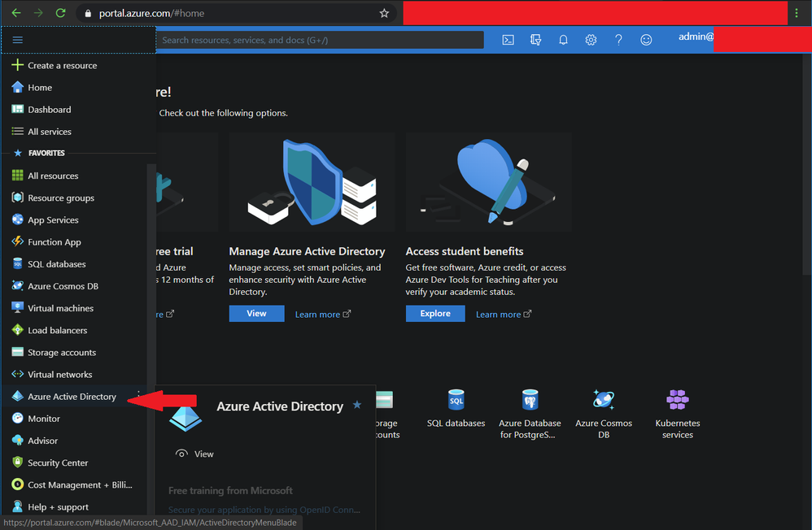Click the Help + support person icon
812x530 pixels.
18,506
